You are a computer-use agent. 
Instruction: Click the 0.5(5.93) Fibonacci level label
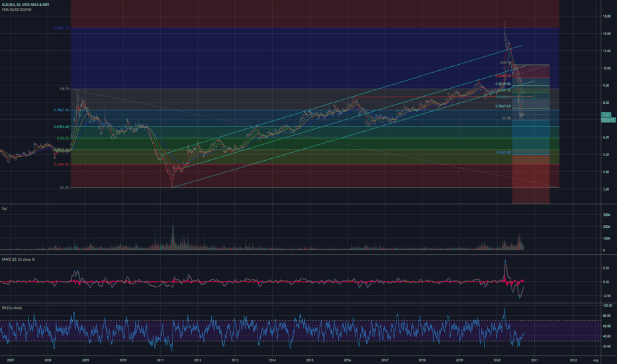coord(64,138)
